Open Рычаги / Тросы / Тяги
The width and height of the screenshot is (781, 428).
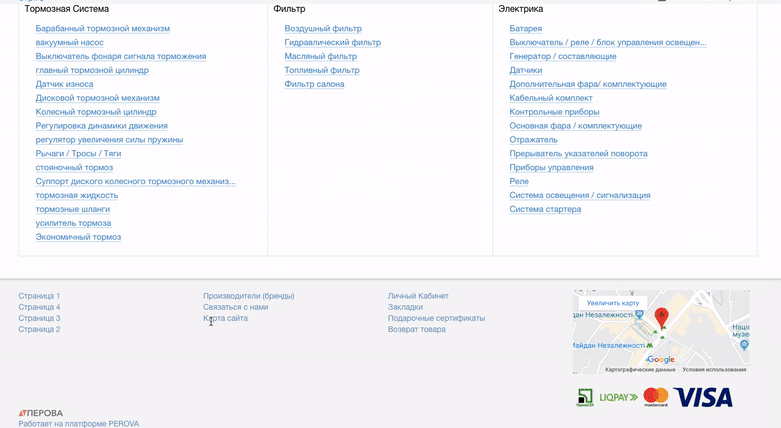[x=78, y=153]
